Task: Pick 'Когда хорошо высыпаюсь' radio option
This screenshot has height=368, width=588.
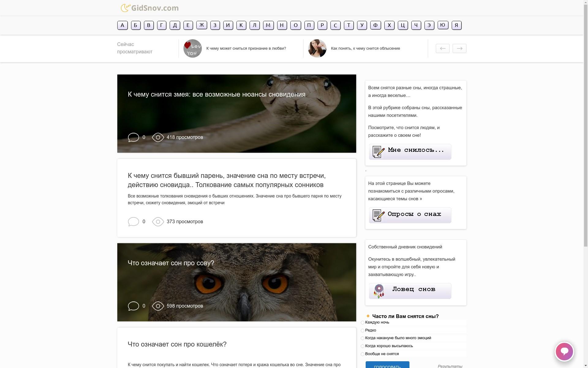Action: click(x=362, y=346)
